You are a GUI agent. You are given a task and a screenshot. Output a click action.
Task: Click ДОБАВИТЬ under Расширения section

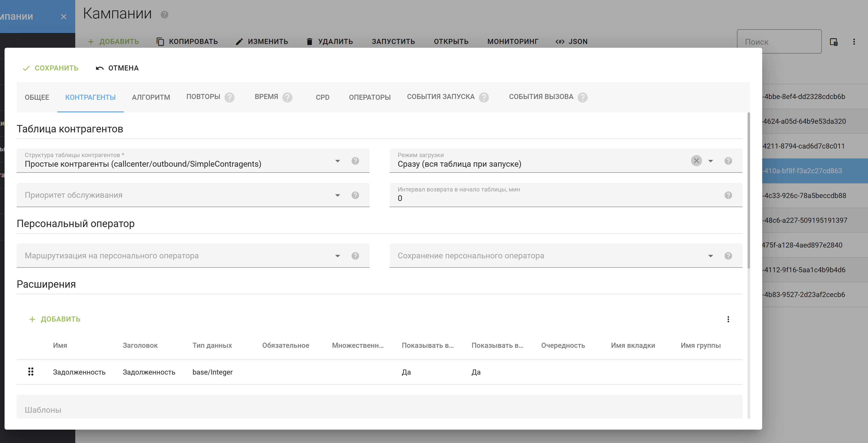55,319
